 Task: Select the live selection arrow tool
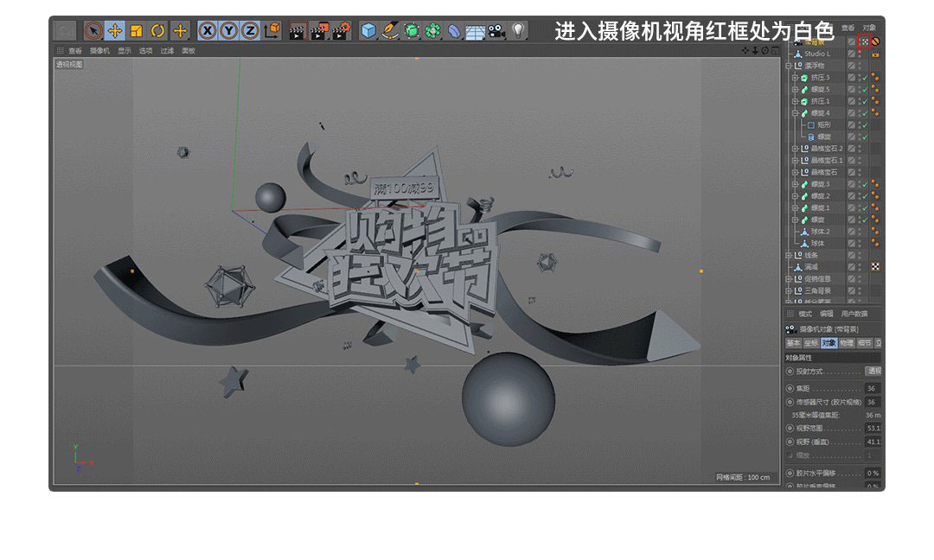pos(93,30)
